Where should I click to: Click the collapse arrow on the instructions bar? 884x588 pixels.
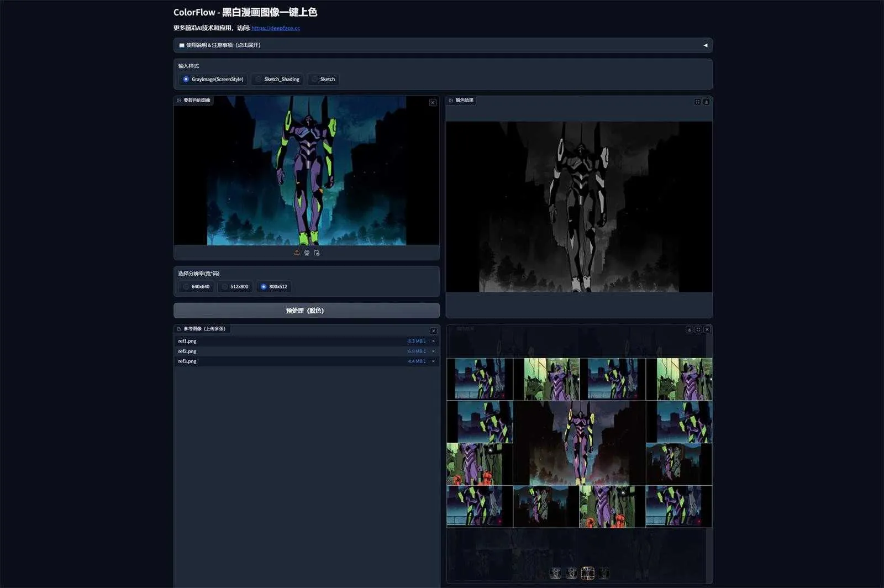coord(706,45)
